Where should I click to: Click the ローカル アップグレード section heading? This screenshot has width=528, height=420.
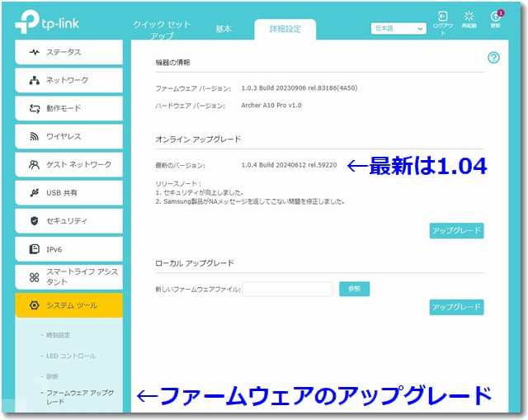coord(195,263)
